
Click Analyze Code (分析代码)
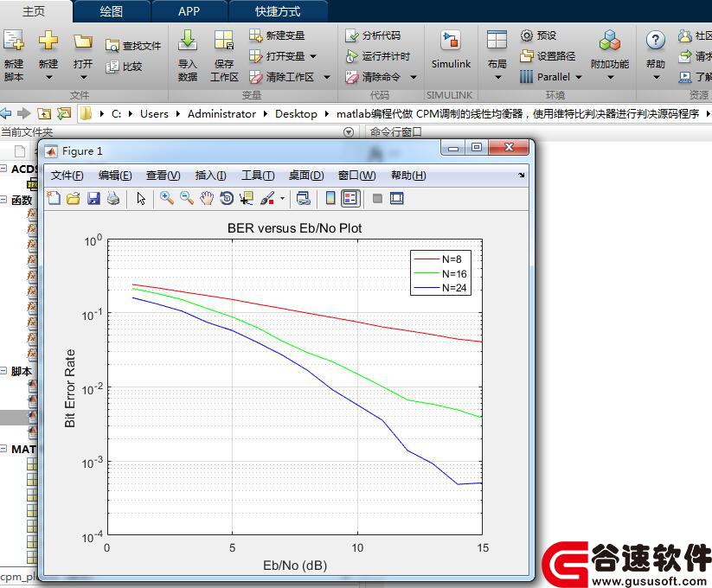(372, 35)
